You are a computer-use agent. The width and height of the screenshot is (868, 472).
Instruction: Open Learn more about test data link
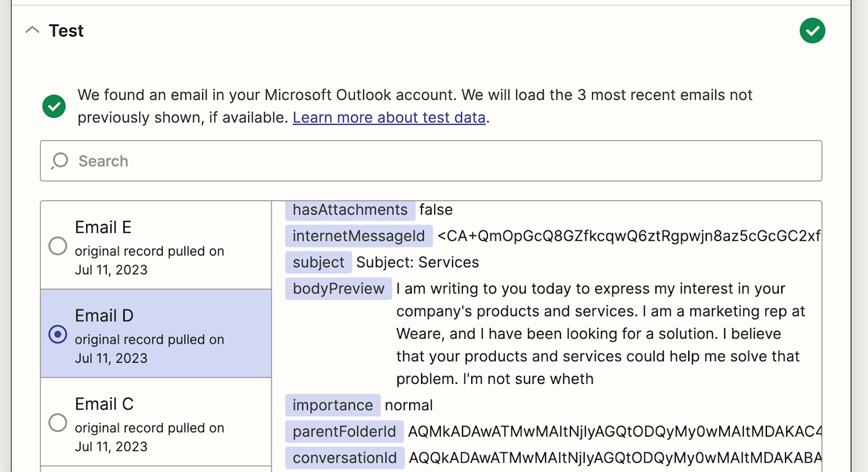click(389, 117)
